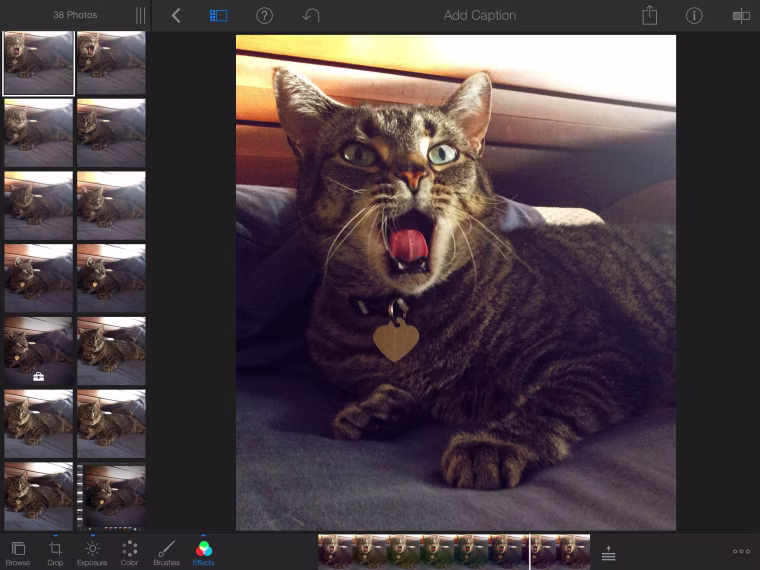This screenshot has height=570, width=760.
Task: Select the currently highlighted top-left yawning cat thumbnail
Action: pos(39,63)
